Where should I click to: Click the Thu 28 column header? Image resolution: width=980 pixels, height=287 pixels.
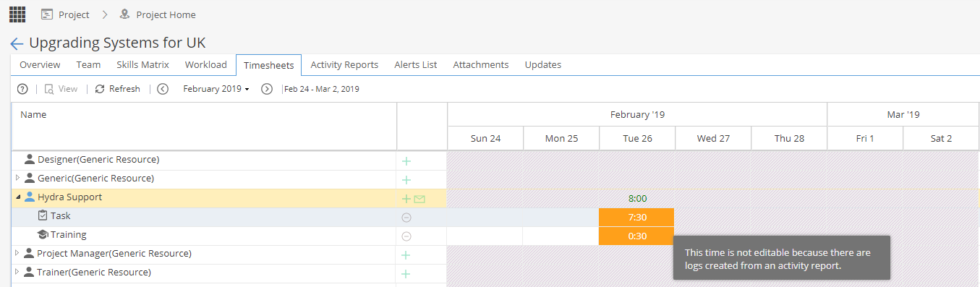[x=789, y=138]
